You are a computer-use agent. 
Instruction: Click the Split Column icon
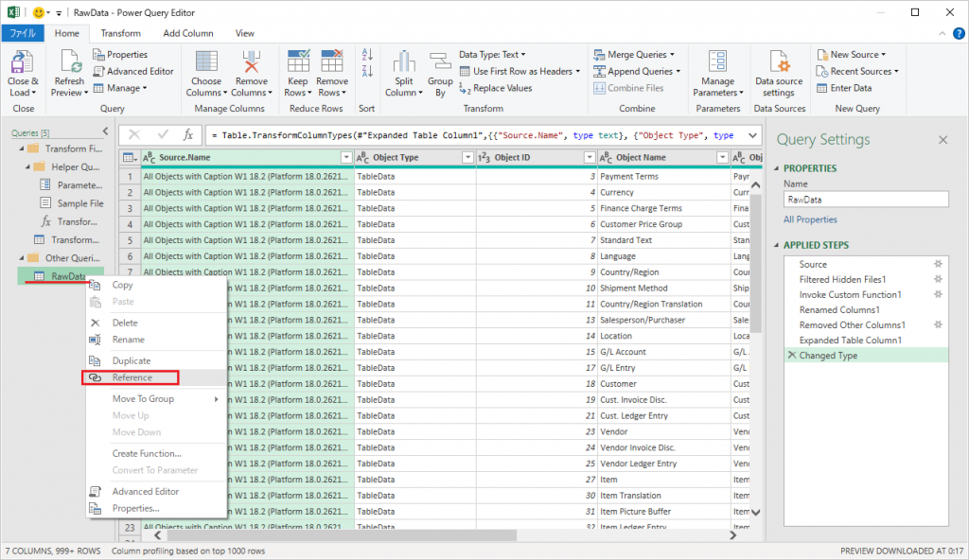(x=403, y=62)
